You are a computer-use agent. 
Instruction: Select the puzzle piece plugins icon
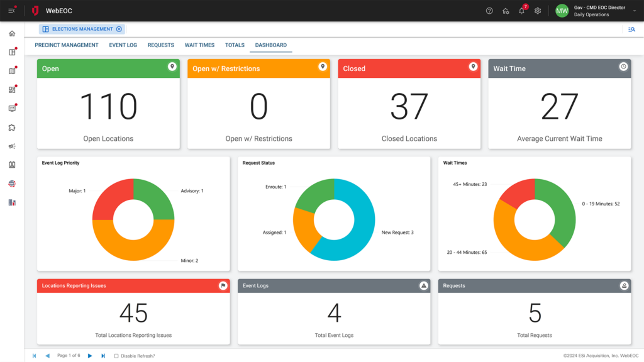(12, 128)
